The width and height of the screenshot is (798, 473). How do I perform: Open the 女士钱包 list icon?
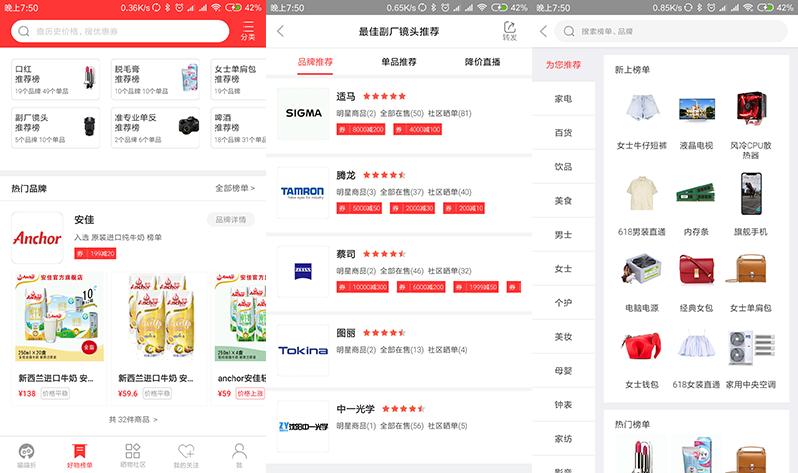point(642,347)
